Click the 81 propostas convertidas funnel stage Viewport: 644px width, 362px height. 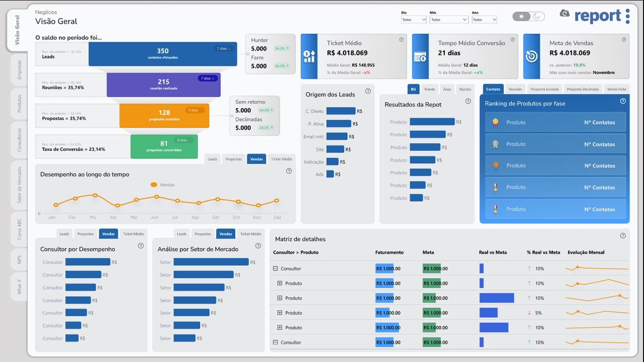pos(164,146)
